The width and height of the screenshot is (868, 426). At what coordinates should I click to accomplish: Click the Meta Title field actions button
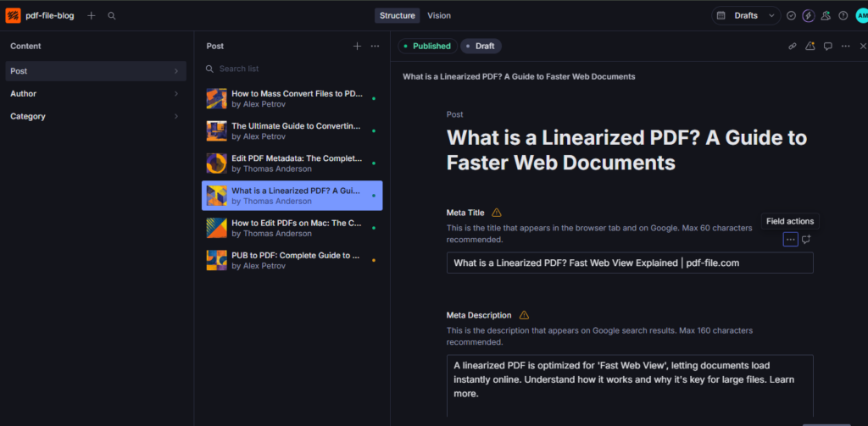(x=791, y=240)
